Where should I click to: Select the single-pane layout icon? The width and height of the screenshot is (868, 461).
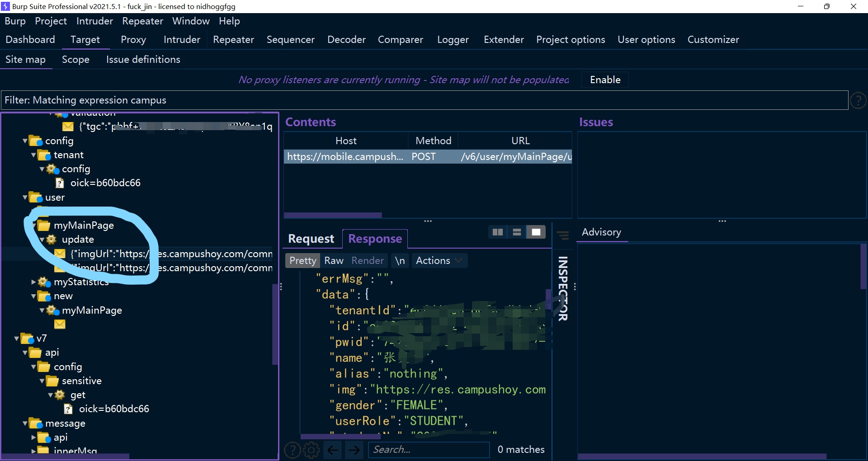point(536,232)
